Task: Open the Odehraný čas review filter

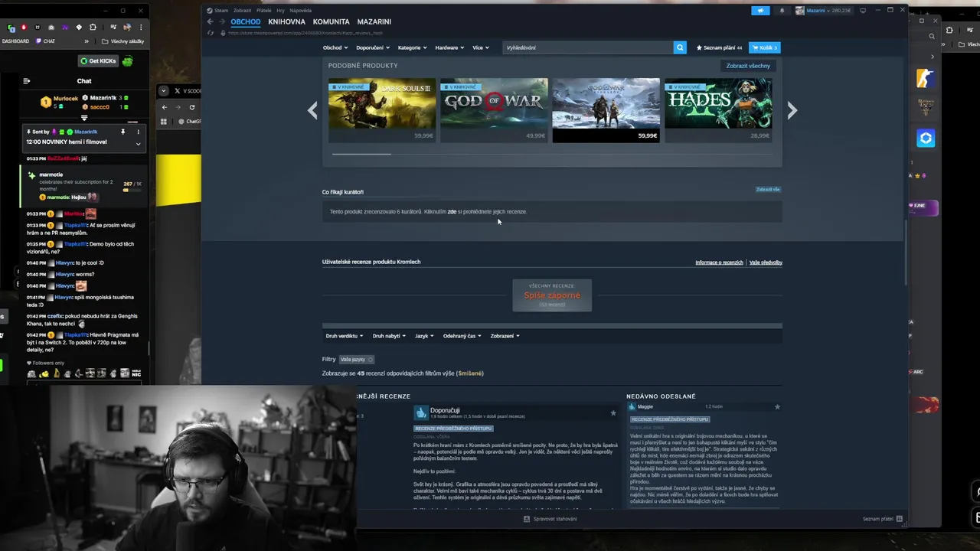Action: click(462, 336)
